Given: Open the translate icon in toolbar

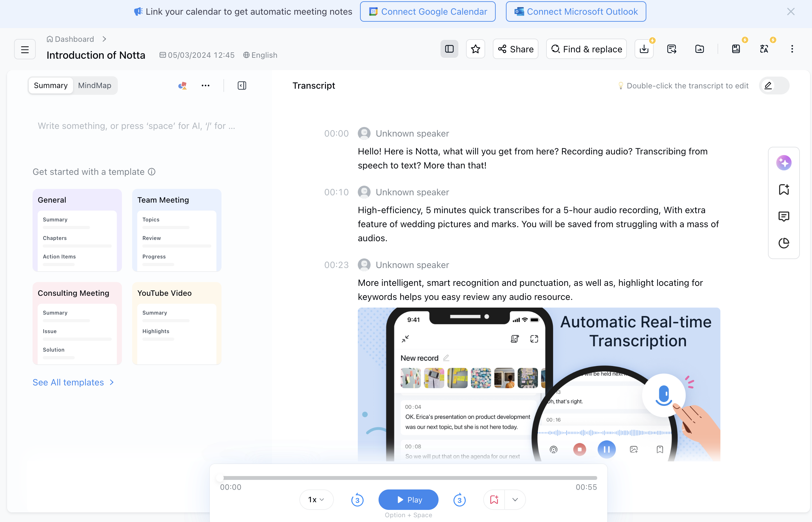Looking at the screenshot, I should 764,49.
